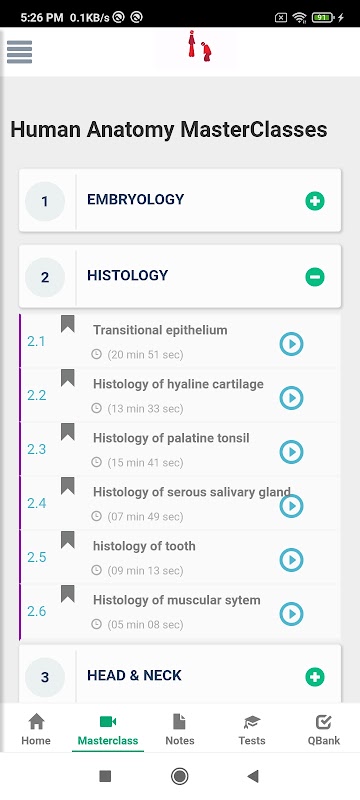The width and height of the screenshot is (360, 800).
Task: Expand the Embryology section
Action: [315, 201]
